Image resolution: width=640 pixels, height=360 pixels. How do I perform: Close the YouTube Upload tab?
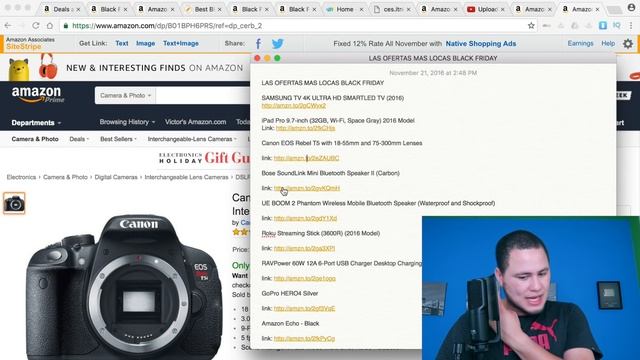click(502, 9)
